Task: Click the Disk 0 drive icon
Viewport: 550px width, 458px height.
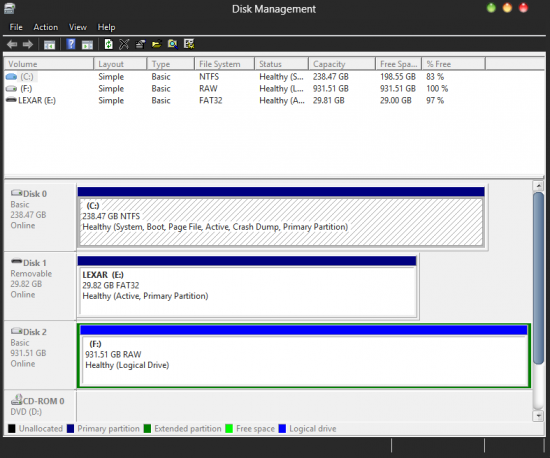Action: click(x=16, y=193)
